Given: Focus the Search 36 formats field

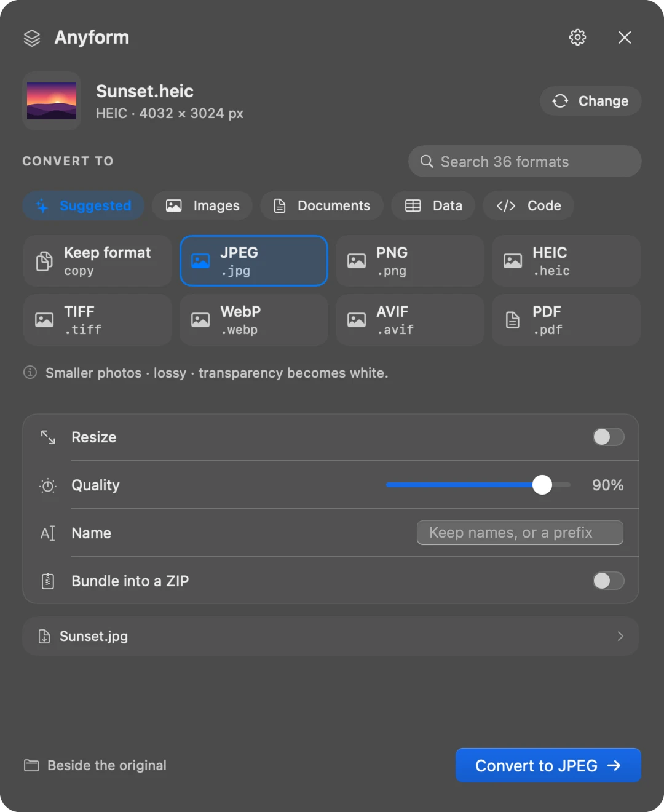Looking at the screenshot, I should (x=524, y=161).
